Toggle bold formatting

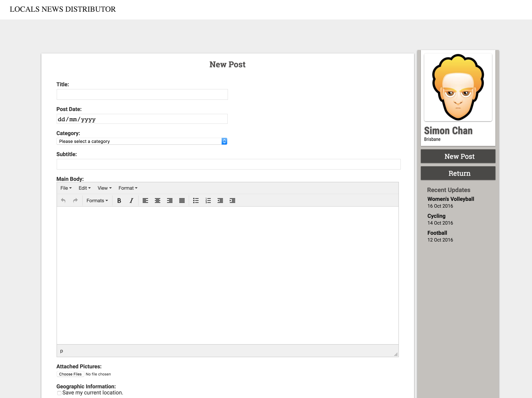[119, 201]
